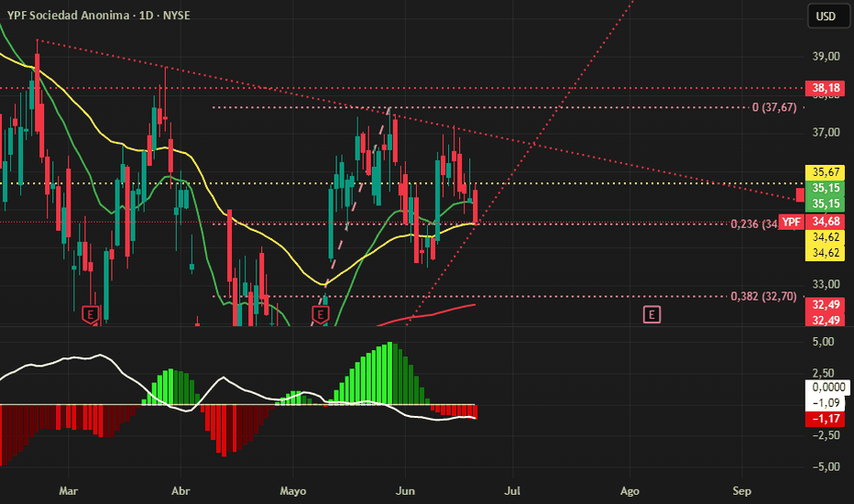Click the 2,50 indicator axis tick
This screenshot has width=854, height=504.
[x=823, y=373]
